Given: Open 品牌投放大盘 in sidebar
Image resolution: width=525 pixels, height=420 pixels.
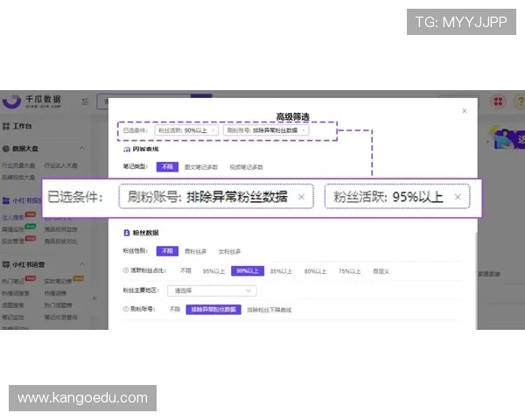Looking at the screenshot, I should pos(18,178).
